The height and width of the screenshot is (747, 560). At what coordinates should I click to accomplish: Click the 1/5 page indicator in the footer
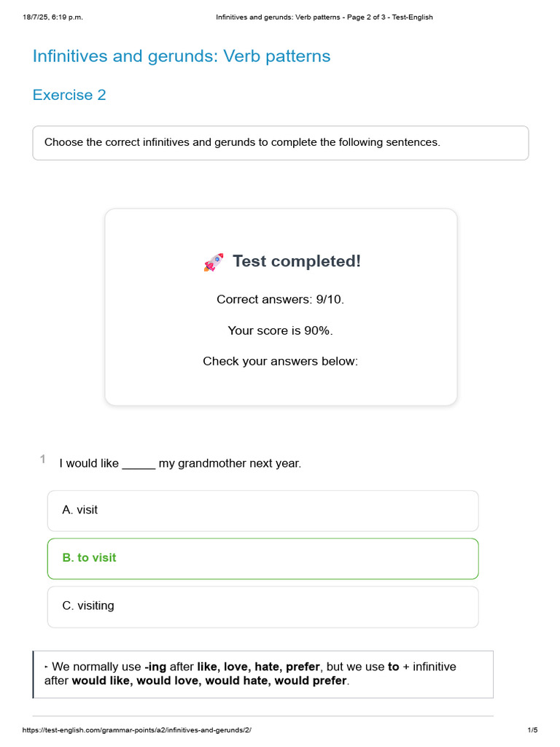tap(532, 730)
